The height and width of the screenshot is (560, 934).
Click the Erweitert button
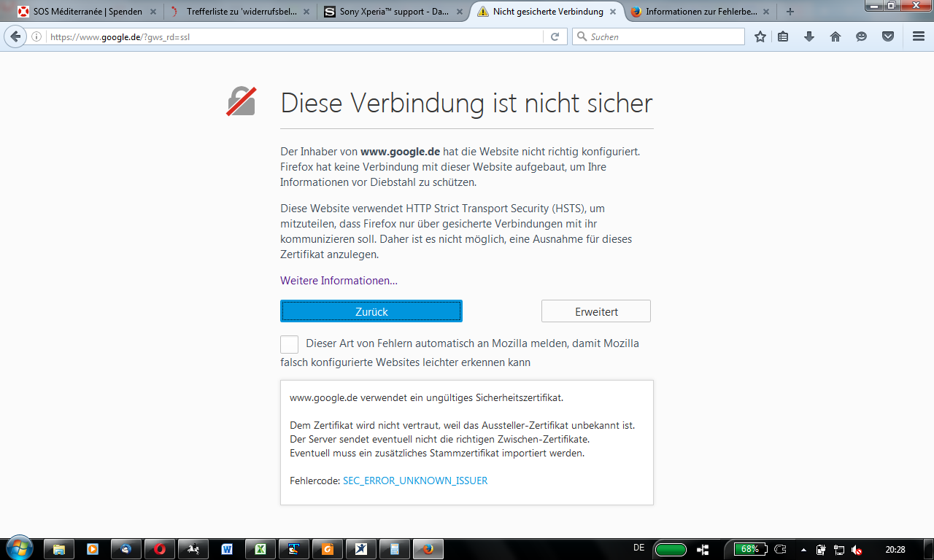pyautogui.click(x=596, y=311)
